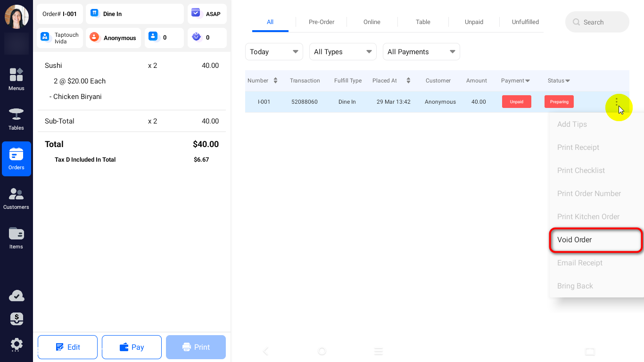Click the red Unpaid payment badge
The height and width of the screenshot is (362, 644).
pyautogui.click(x=516, y=102)
